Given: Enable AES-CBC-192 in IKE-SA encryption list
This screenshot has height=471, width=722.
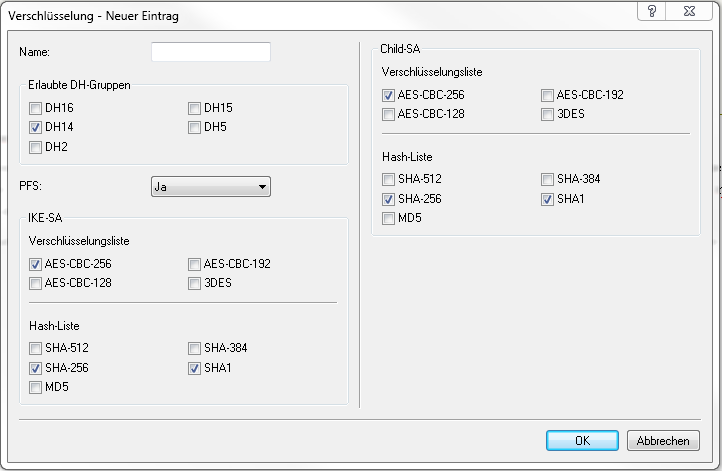Looking at the screenshot, I should click(195, 264).
